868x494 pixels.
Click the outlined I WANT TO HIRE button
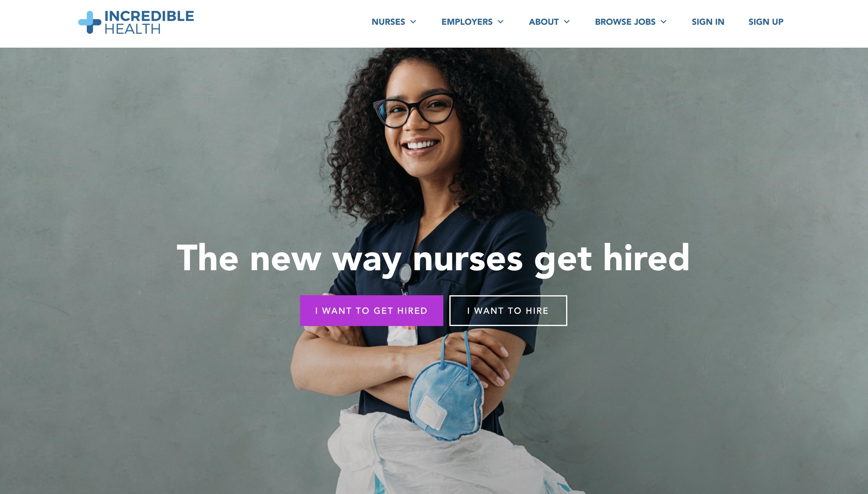[x=508, y=310]
